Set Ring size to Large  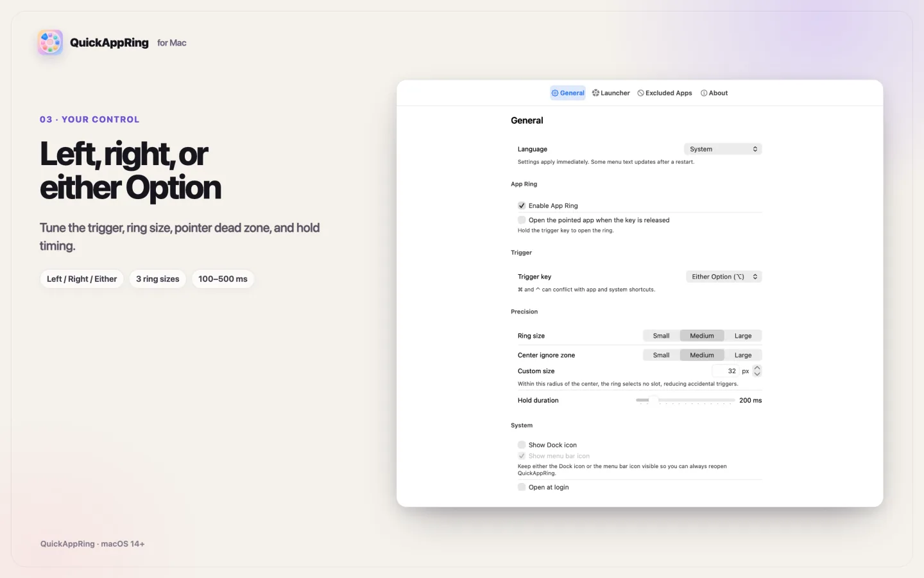coord(743,336)
